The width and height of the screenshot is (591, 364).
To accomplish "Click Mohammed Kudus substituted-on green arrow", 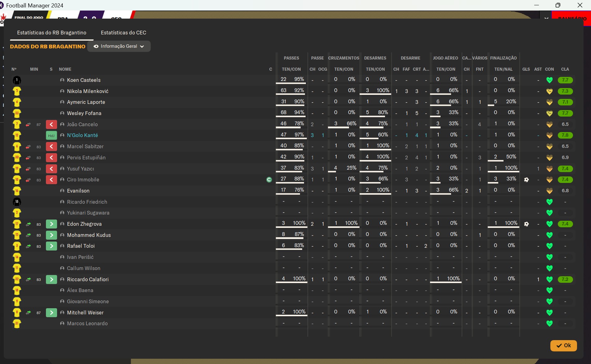I will pos(51,235).
